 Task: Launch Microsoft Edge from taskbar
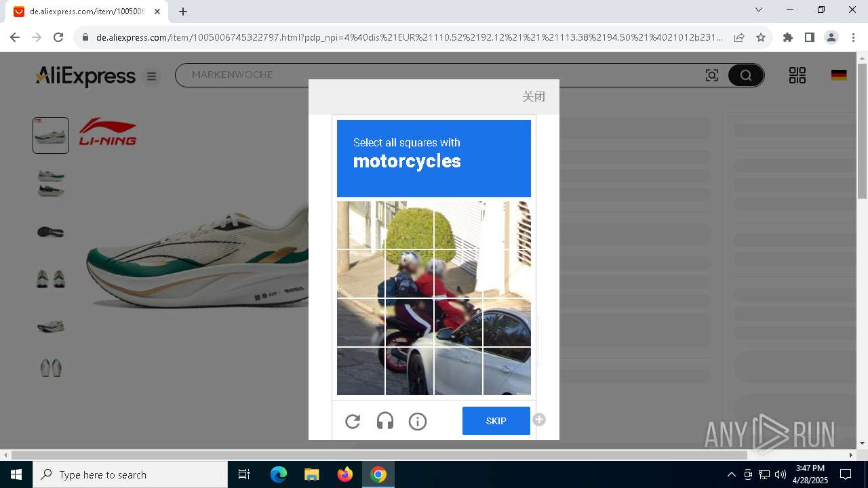[x=279, y=474]
